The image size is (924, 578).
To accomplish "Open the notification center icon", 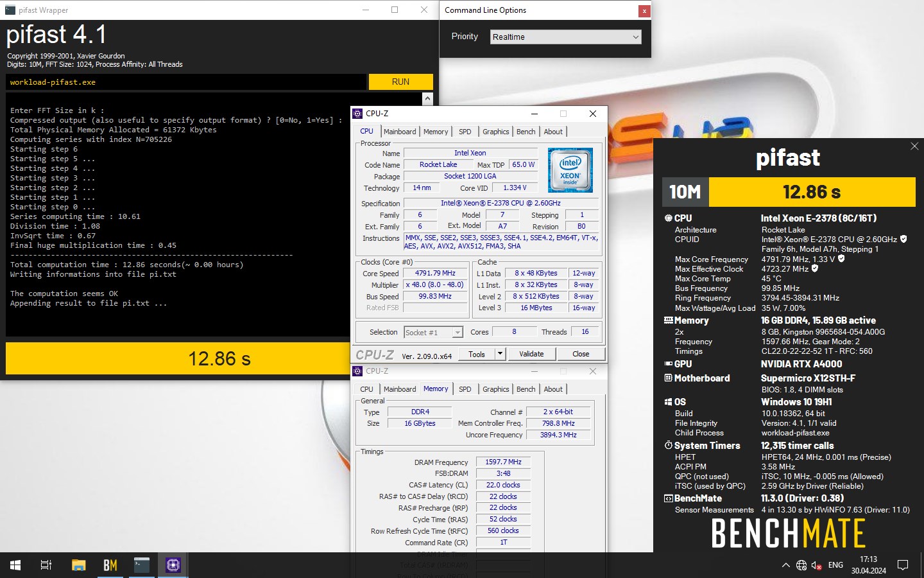I will [x=903, y=565].
